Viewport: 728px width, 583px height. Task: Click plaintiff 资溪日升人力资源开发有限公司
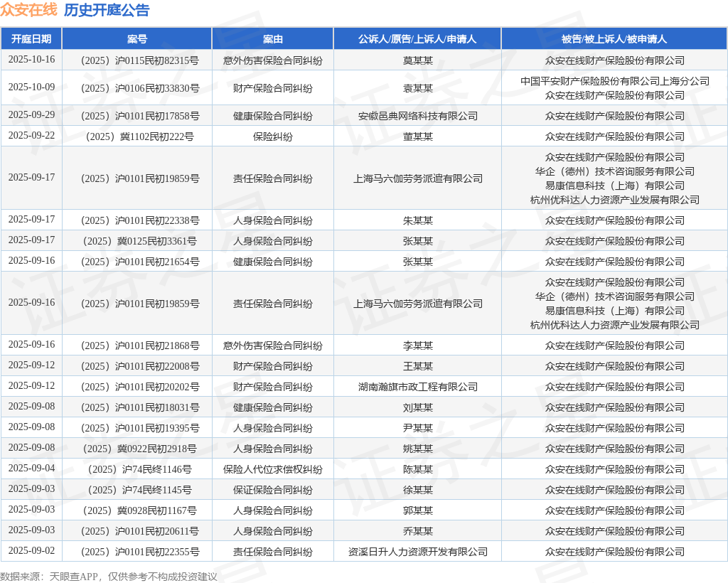[x=418, y=552]
